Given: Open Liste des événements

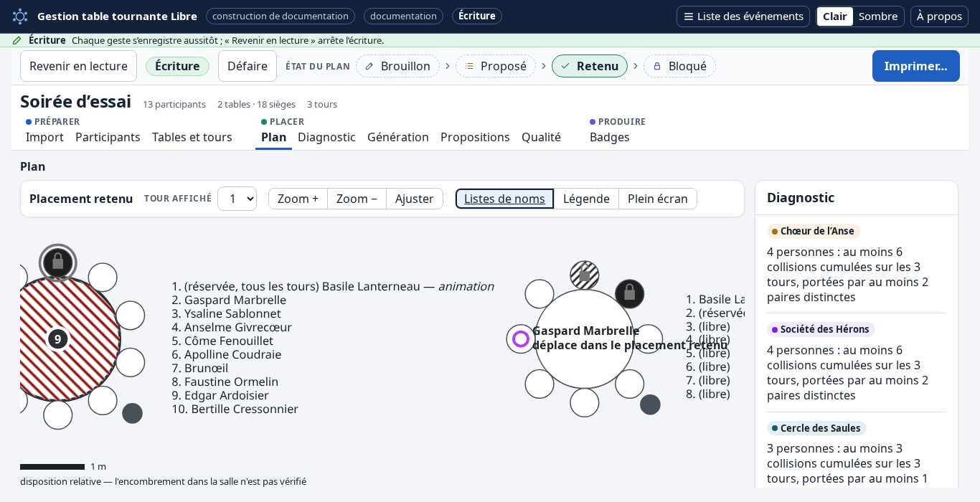Looking at the screenshot, I should point(743,16).
